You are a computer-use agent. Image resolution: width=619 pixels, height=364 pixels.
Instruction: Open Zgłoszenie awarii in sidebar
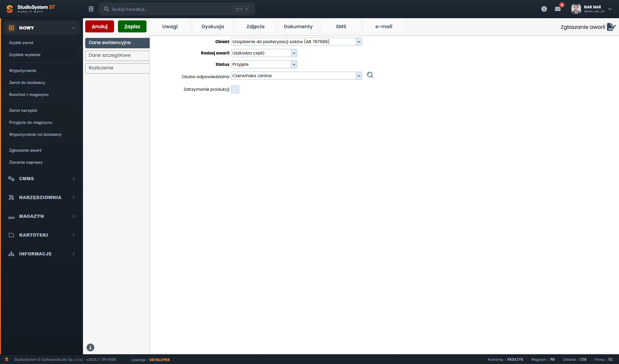(x=25, y=150)
